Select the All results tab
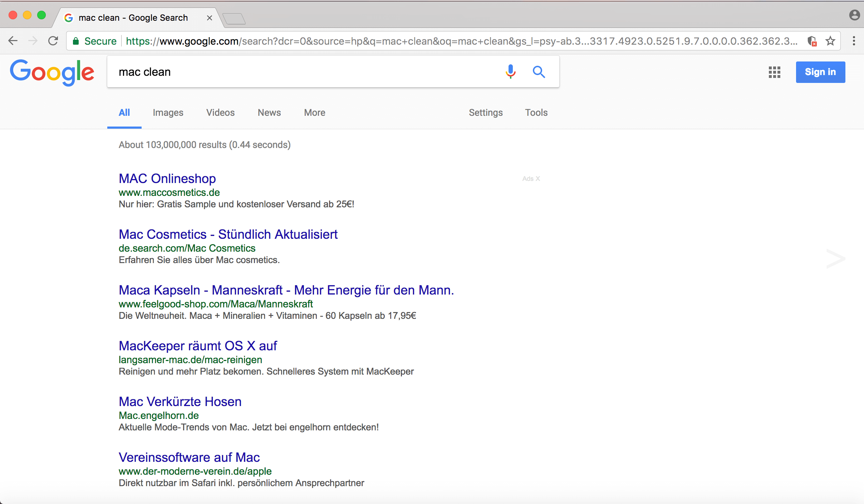This screenshot has height=504, width=864. click(x=124, y=113)
